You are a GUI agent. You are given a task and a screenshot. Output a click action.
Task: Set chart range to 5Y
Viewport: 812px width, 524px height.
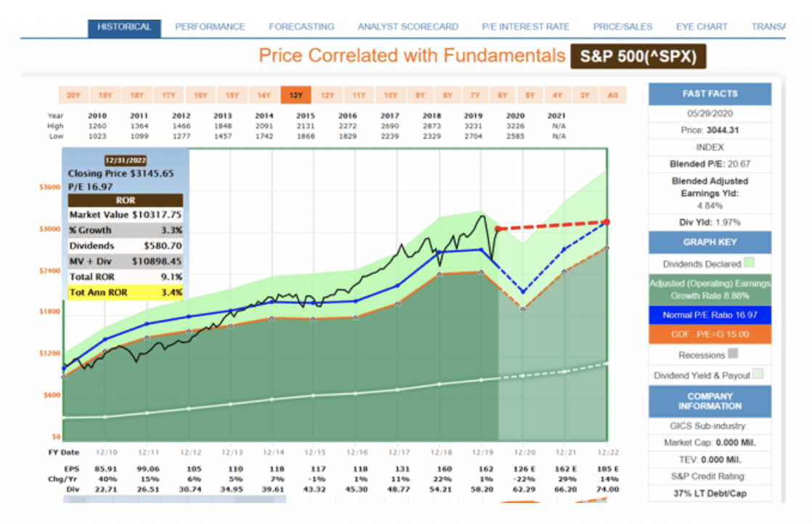click(529, 95)
